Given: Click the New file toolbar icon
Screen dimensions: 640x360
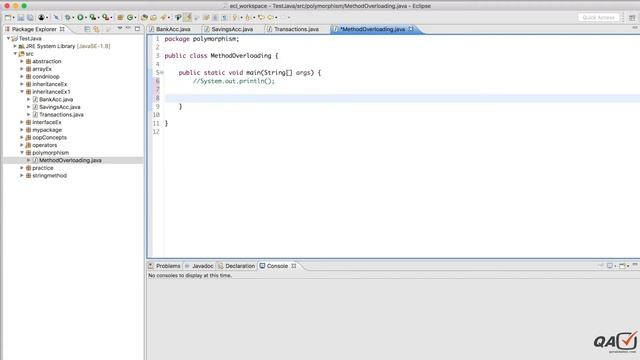Looking at the screenshot, I should pos(8,18).
